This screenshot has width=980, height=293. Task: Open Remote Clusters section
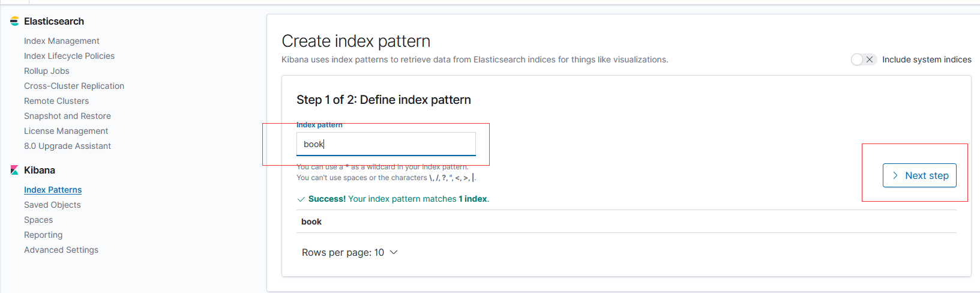[56, 101]
